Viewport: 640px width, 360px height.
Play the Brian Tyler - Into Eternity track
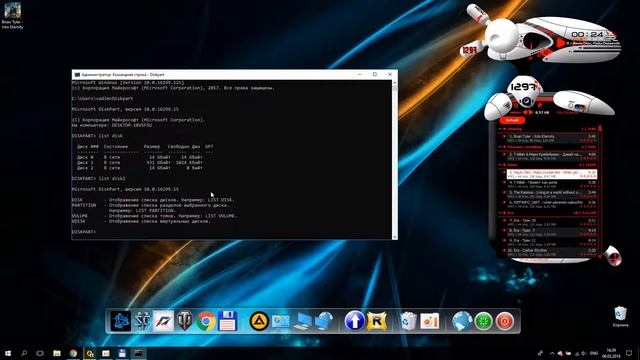pos(551,138)
